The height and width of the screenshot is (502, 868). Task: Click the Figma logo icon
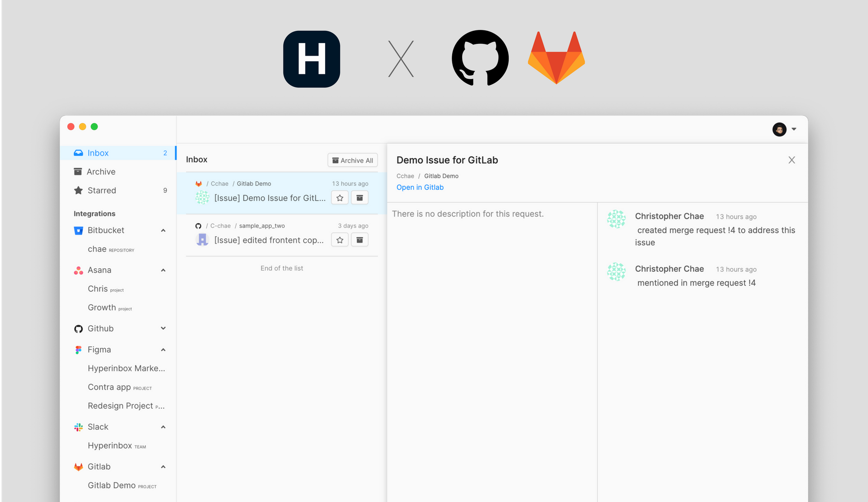tap(78, 350)
